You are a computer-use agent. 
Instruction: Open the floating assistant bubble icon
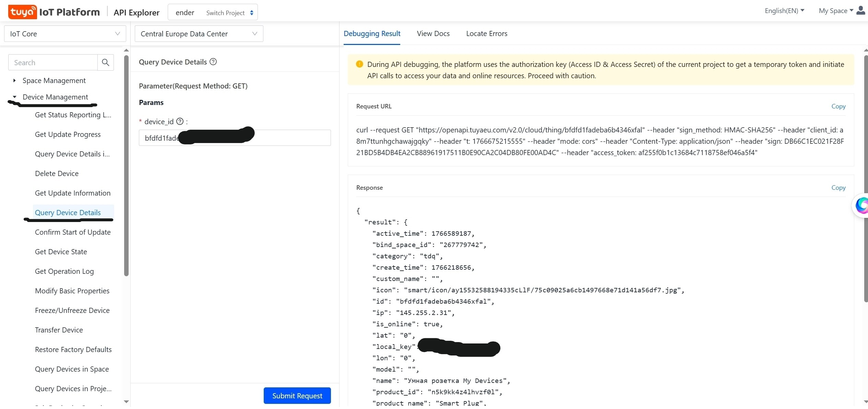[861, 205]
